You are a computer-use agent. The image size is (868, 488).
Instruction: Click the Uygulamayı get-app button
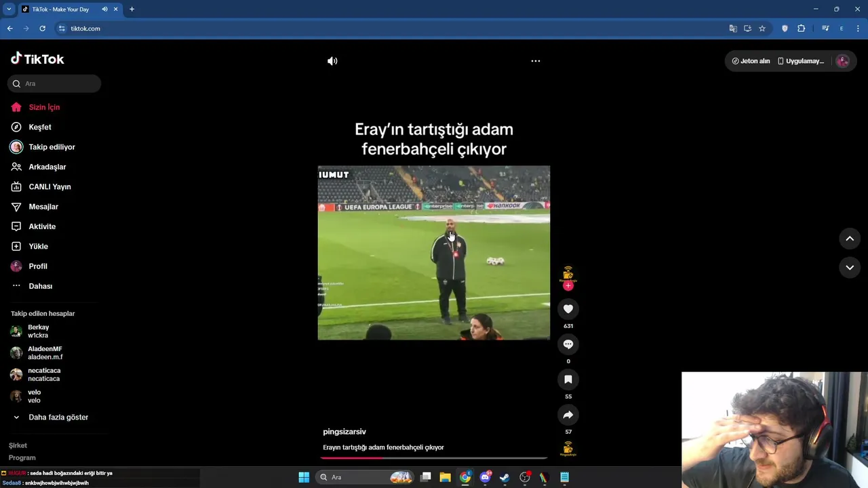801,61
